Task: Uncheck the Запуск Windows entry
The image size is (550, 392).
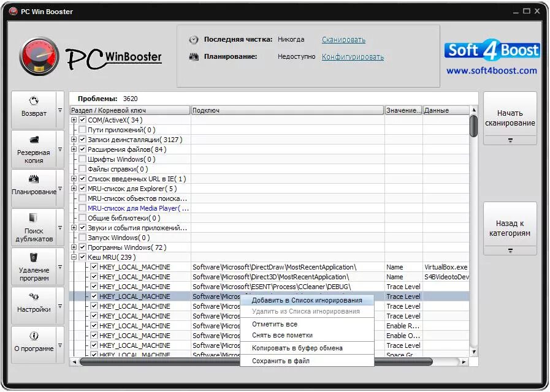Action: (82, 237)
